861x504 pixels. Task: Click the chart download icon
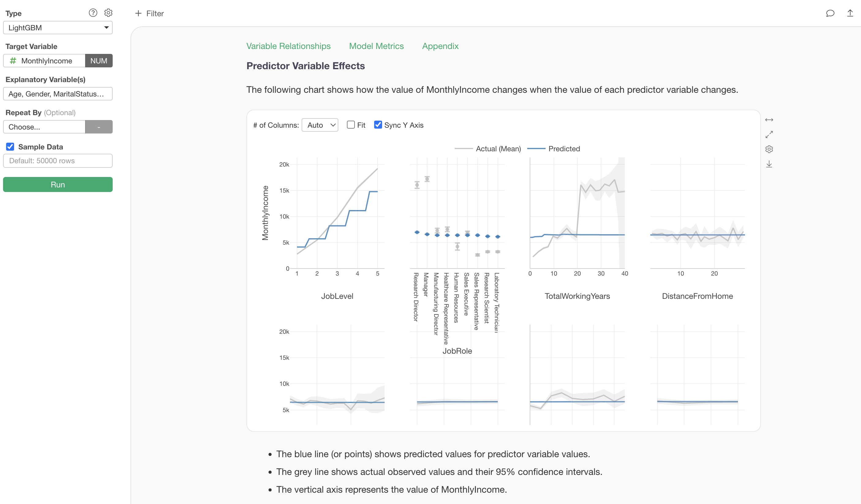(769, 164)
